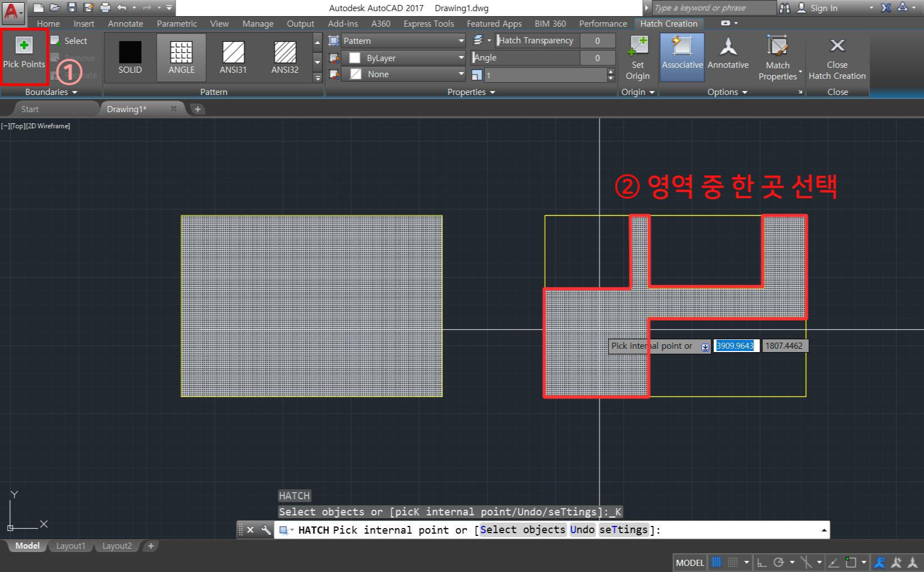Viewport: 924px width, 572px height.
Task: Click the command line customize wrench icon
Action: coord(266,530)
